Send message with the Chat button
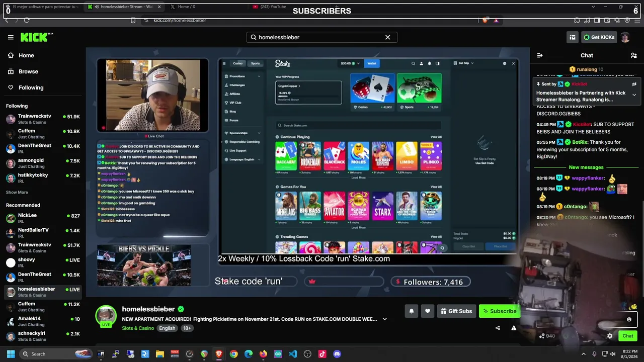The width and height of the screenshot is (644, 362). pyautogui.click(x=628, y=336)
